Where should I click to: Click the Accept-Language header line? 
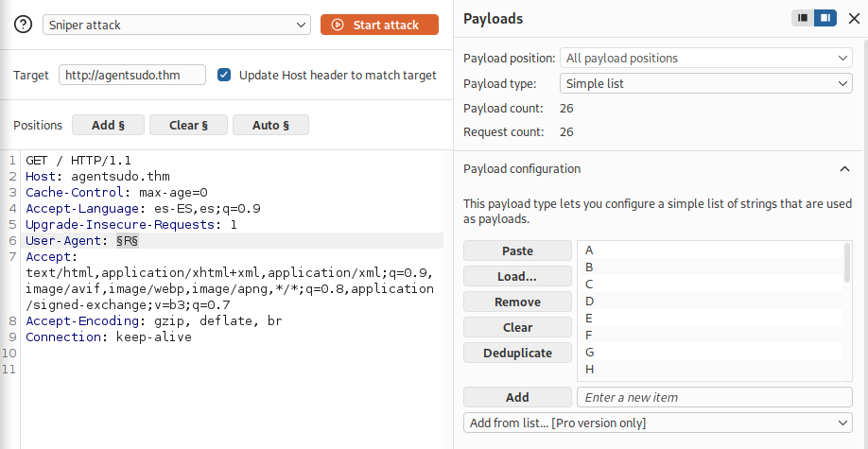click(143, 209)
